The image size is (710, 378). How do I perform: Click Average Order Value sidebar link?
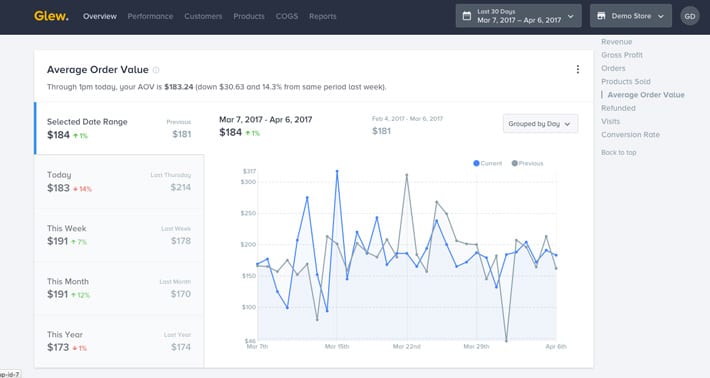point(646,95)
